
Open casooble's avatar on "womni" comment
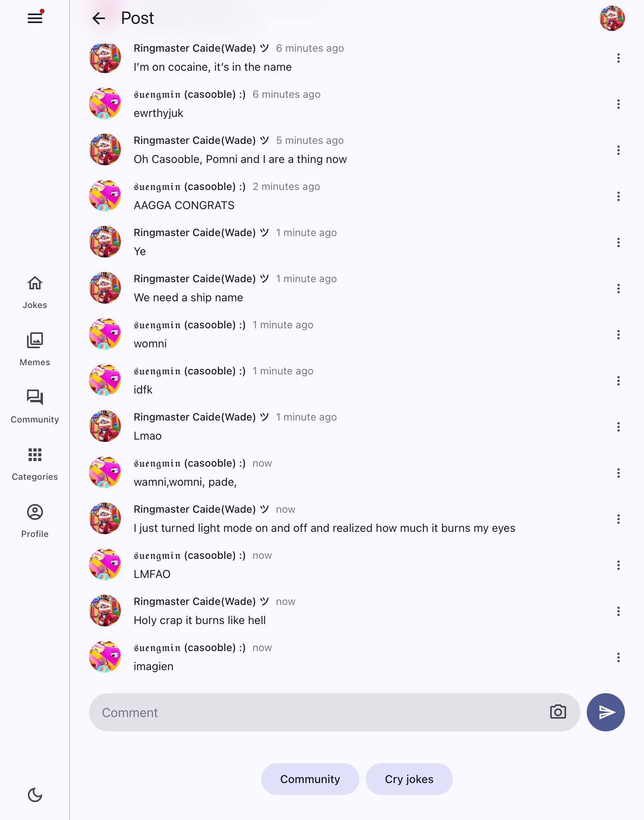[105, 334]
